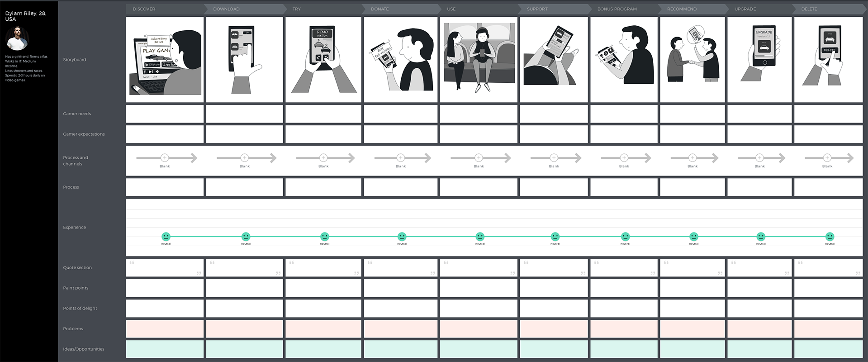Viewport: 868px width, 362px height.
Task: Add a channel in the DELETE column
Action: pyautogui.click(x=827, y=157)
